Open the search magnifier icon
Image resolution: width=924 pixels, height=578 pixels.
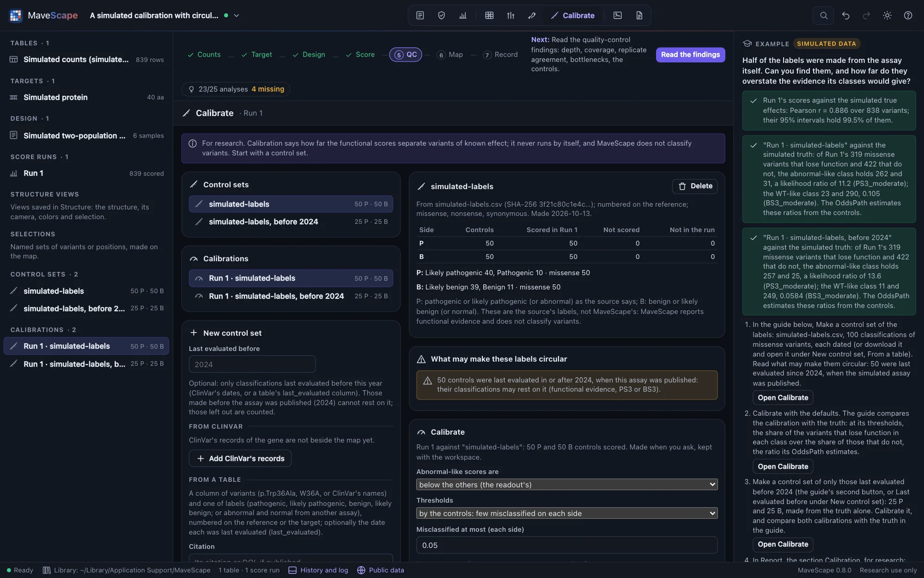coord(824,15)
